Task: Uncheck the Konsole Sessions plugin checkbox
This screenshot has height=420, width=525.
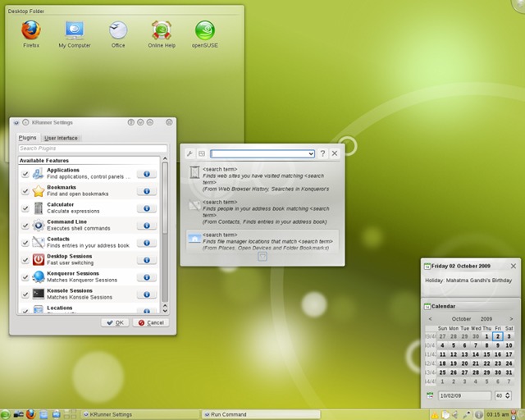Action: 25,294
